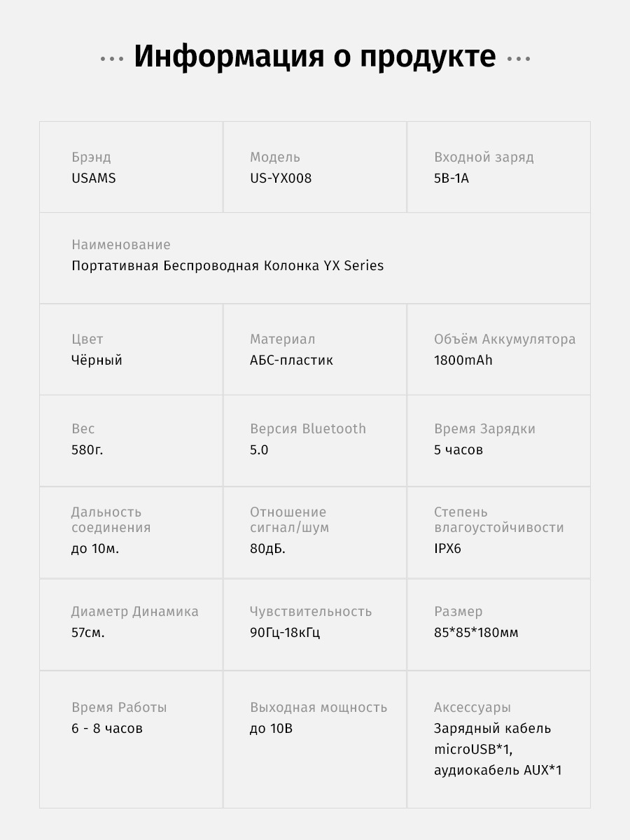Select the water resistance rating IPX6
This screenshot has height=840, width=630.
click(447, 549)
